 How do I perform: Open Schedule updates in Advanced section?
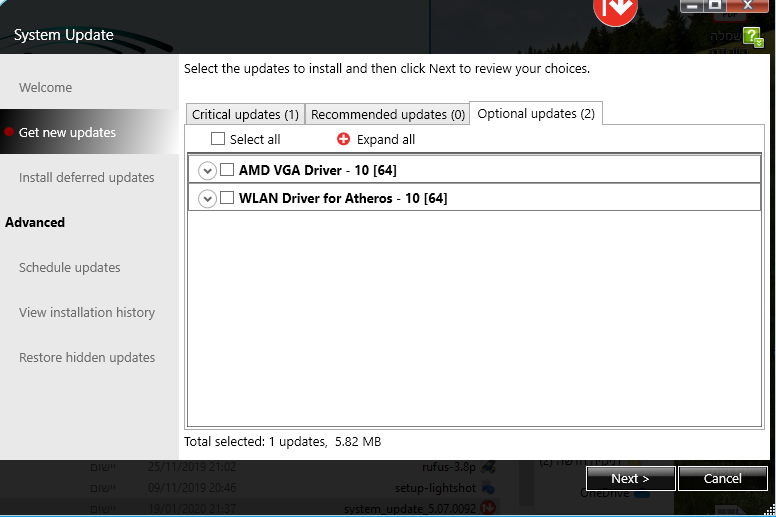pos(70,268)
